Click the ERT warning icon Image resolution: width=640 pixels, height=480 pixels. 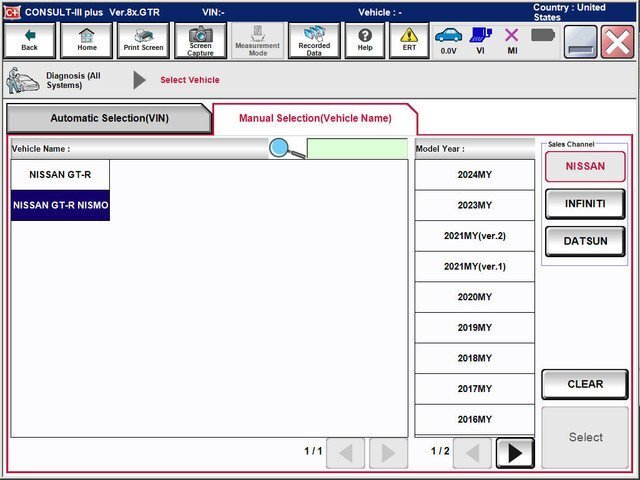408,40
